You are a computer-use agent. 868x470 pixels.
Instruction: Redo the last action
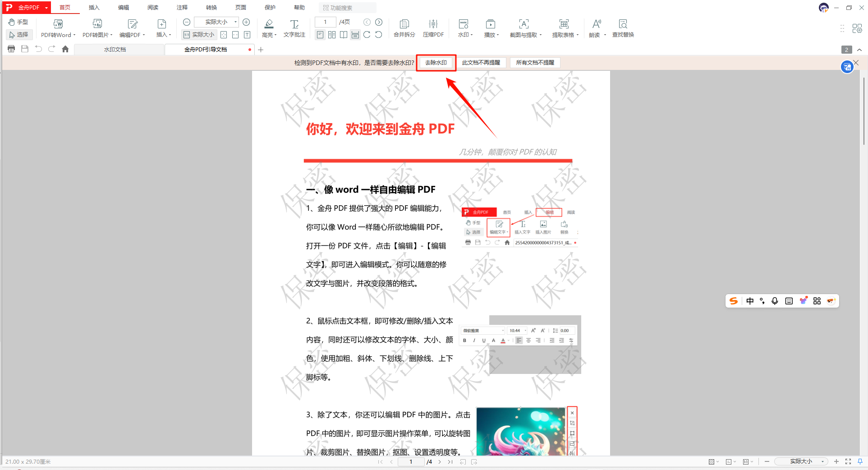[52, 49]
